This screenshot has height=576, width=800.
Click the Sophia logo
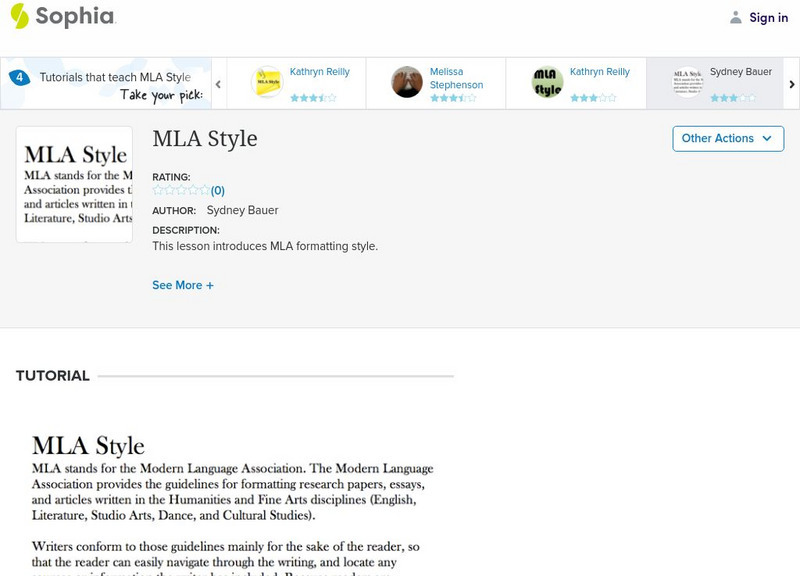pyautogui.click(x=63, y=16)
